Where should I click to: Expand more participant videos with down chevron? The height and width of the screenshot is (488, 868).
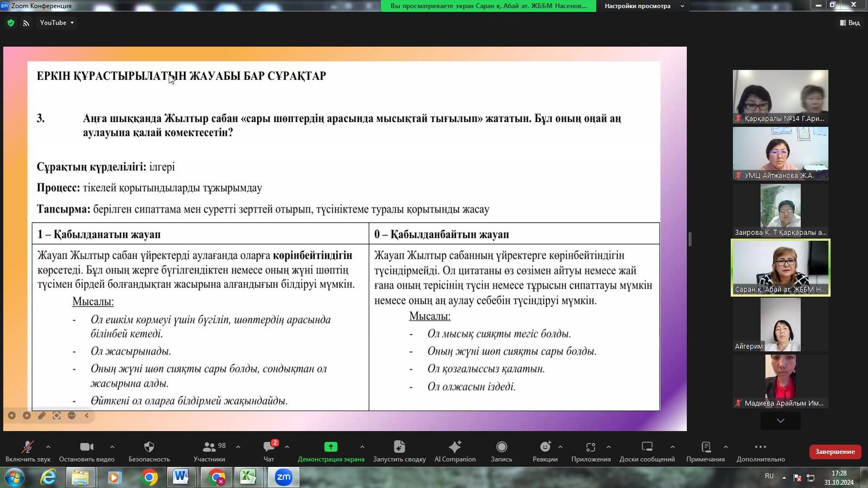coord(780,421)
